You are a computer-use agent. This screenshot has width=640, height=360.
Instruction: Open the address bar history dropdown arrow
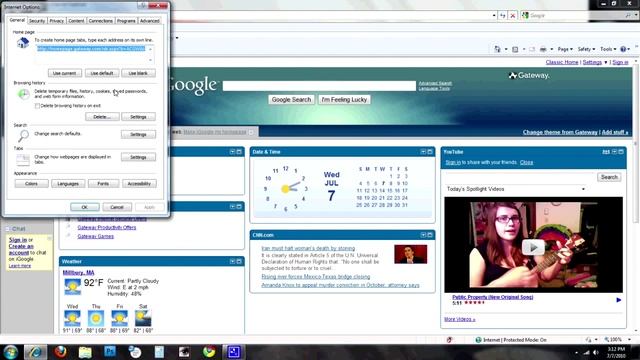494,16
